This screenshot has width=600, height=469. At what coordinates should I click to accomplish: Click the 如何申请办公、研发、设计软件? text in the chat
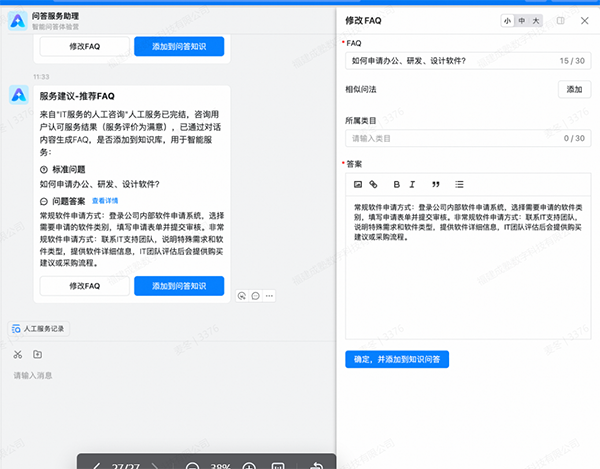99,184
